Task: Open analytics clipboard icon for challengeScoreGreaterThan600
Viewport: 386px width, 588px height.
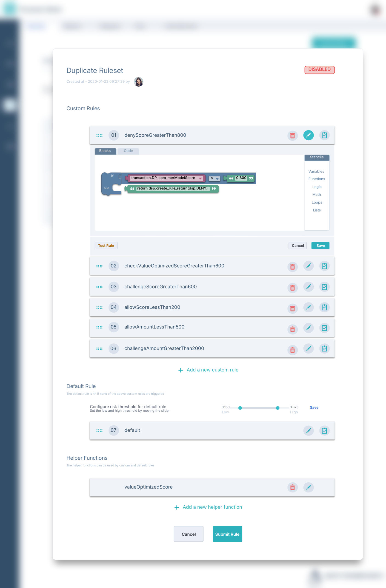Action: (x=324, y=287)
